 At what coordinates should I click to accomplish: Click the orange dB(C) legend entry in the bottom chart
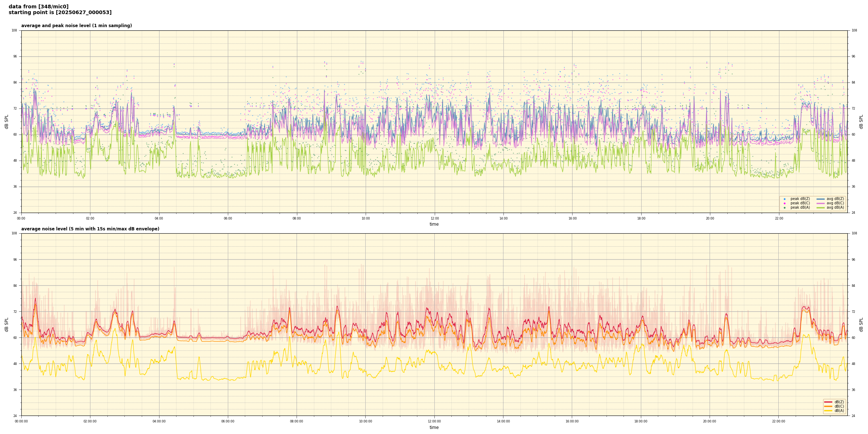pyautogui.click(x=828, y=406)
